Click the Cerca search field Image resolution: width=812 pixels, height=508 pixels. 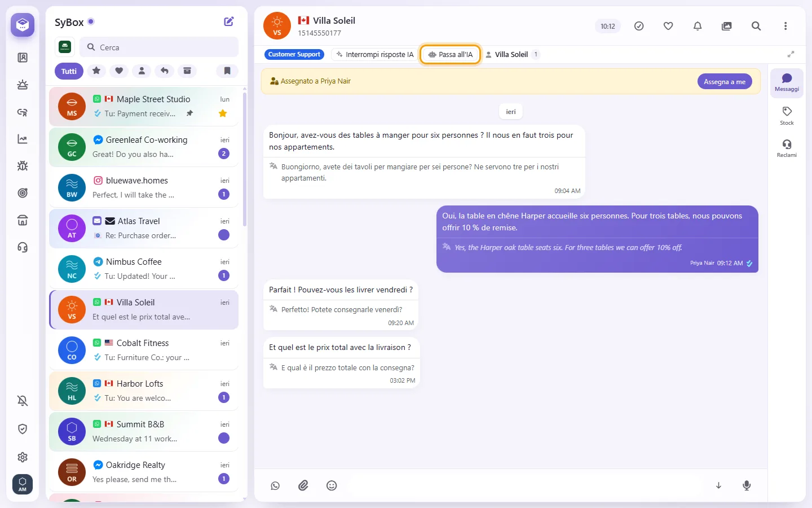coord(159,47)
